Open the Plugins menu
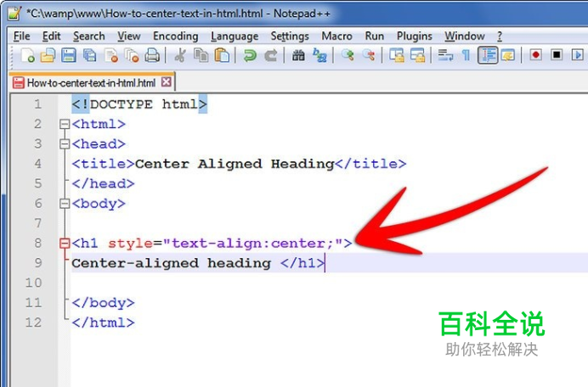 click(x=415, y=36)
